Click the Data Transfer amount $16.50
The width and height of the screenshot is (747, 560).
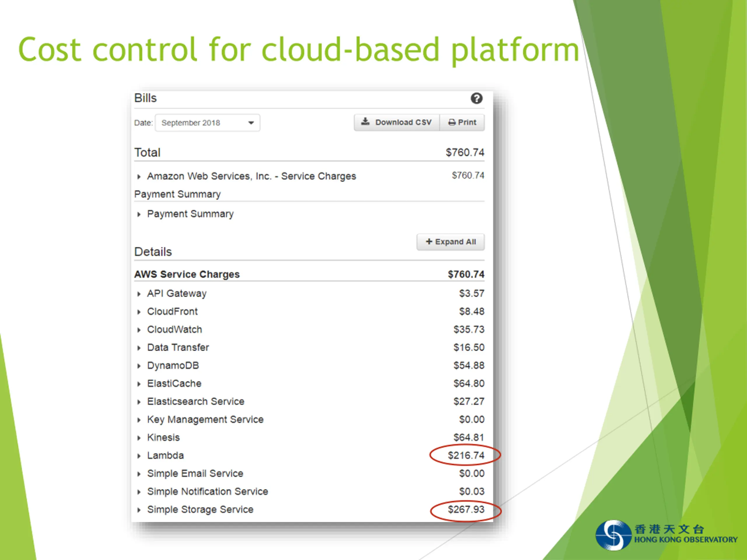469,347
